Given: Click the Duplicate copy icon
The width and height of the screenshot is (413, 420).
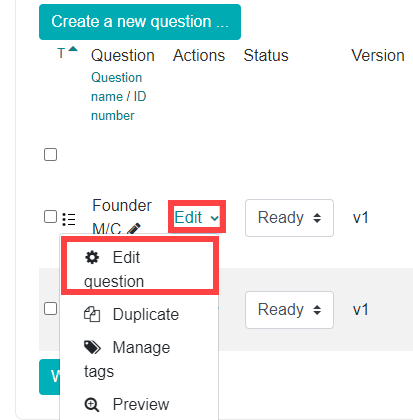Looking at the screenshot, I should 92,314.
